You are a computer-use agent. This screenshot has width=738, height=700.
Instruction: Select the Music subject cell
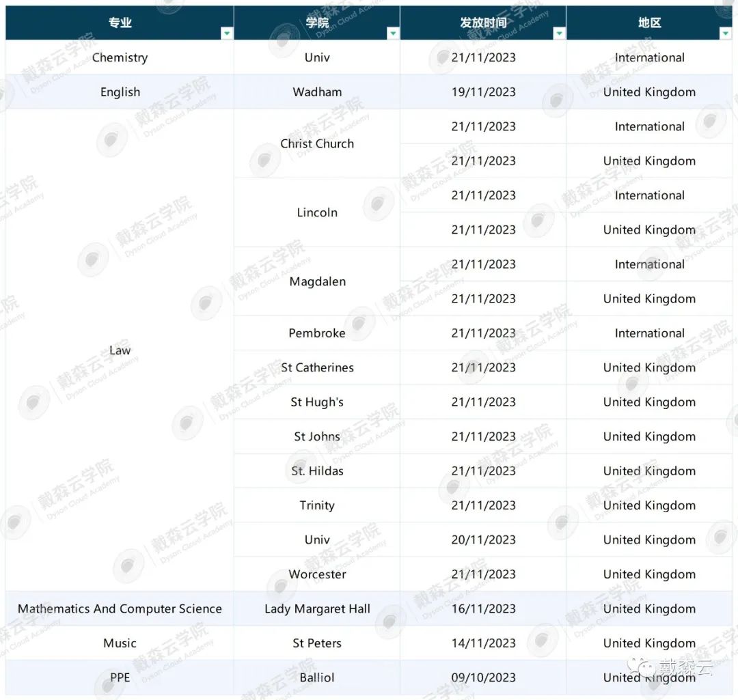[x=120, y=643]
